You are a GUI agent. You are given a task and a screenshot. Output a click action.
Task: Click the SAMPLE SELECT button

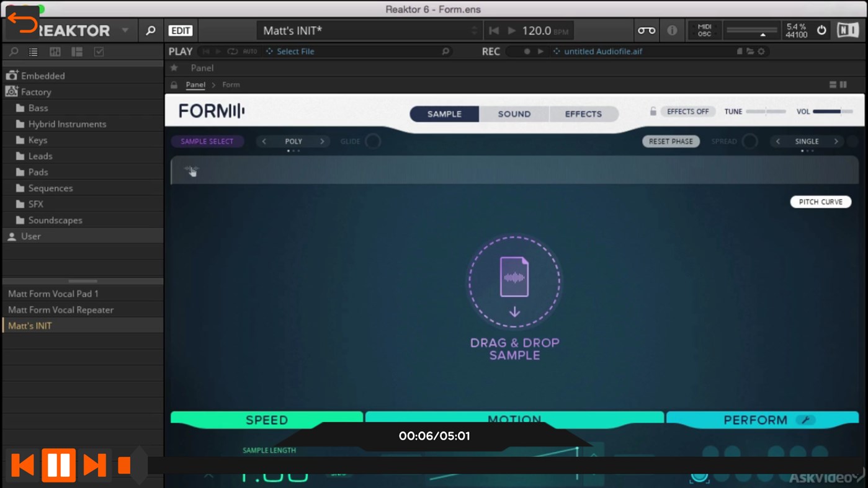(x=207, y=141)
